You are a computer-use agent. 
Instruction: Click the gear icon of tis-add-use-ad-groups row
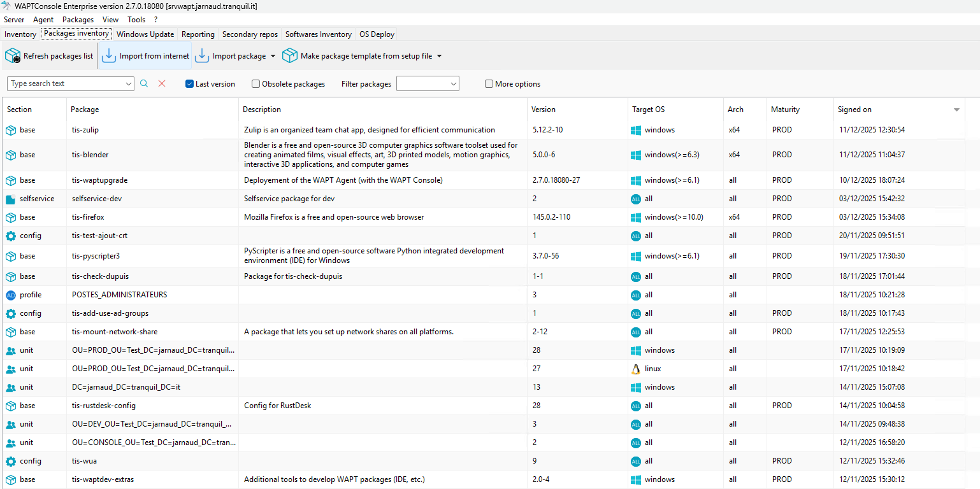(x=11, y=313)
